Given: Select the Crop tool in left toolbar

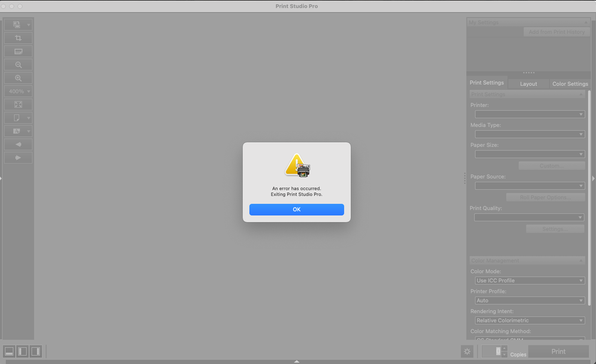Looking at the screenshot, I should click(x=18, y=38).
